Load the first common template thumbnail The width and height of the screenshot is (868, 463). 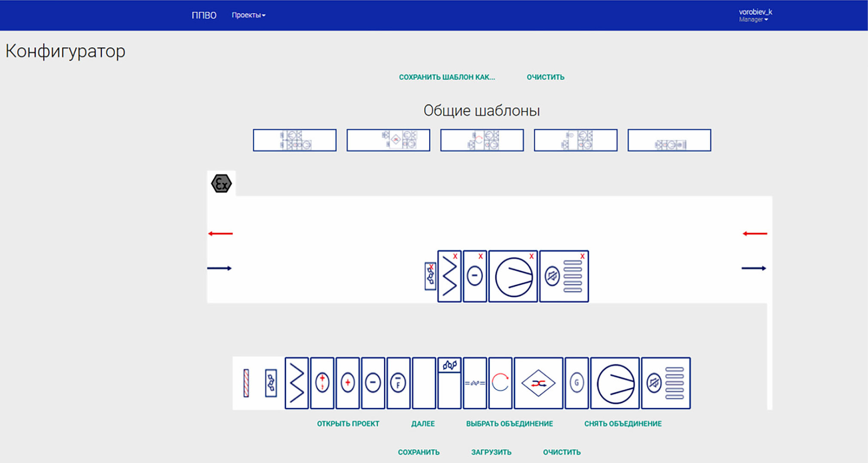pos(295,140)
